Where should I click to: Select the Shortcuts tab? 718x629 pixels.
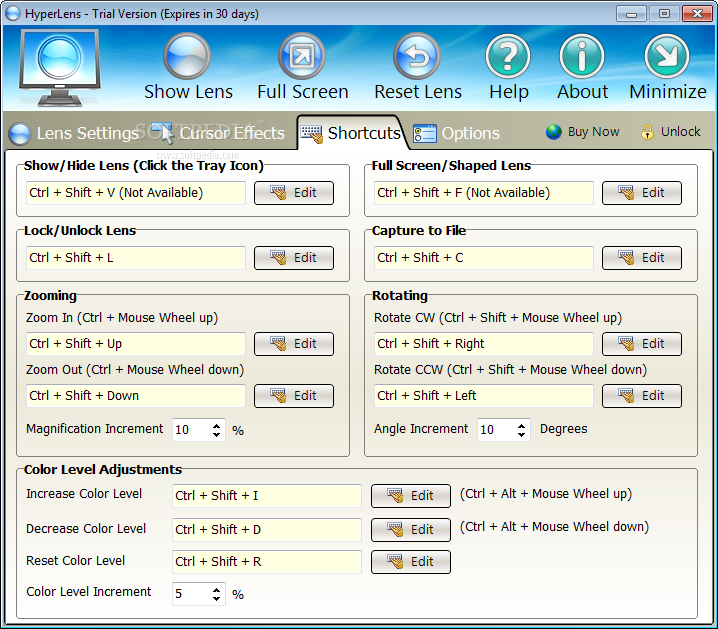351,133
